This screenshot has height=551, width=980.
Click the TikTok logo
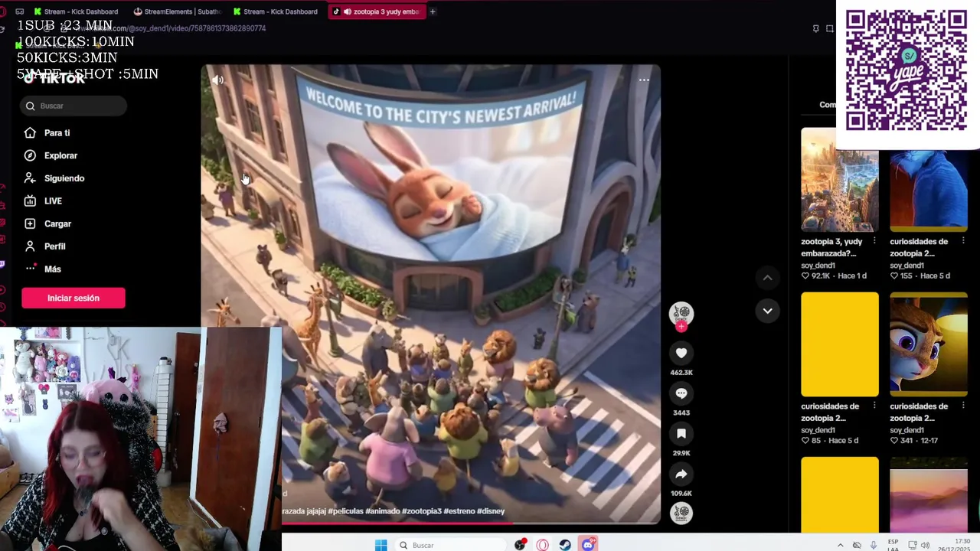55,78
